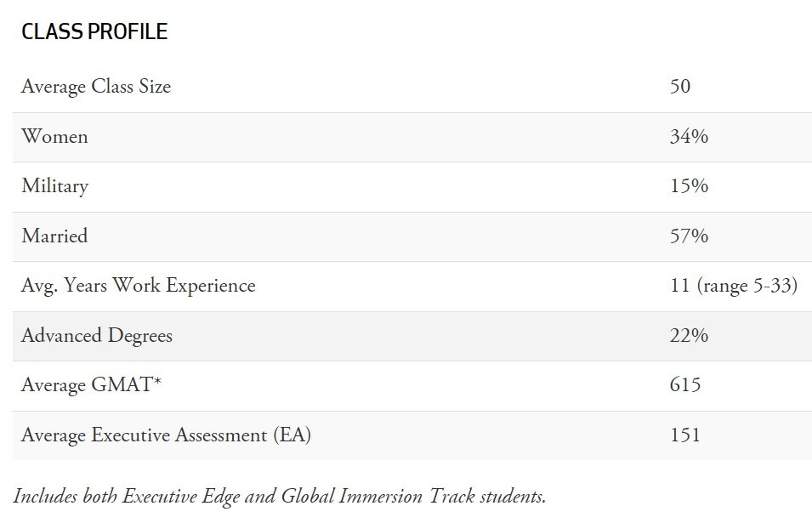Select the EA score 151

[685, 435]
